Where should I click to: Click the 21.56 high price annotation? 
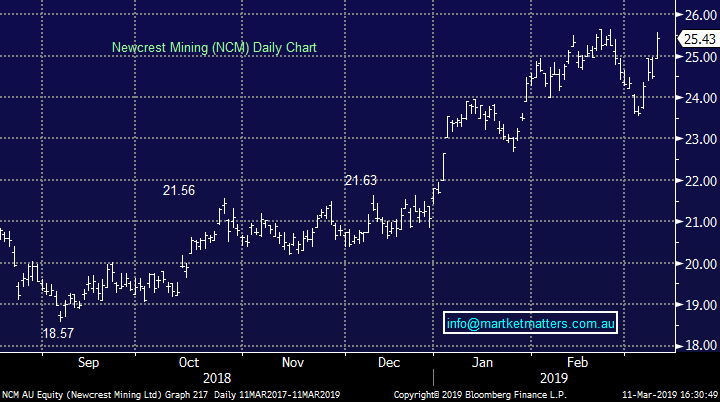[x=179, y=190]
